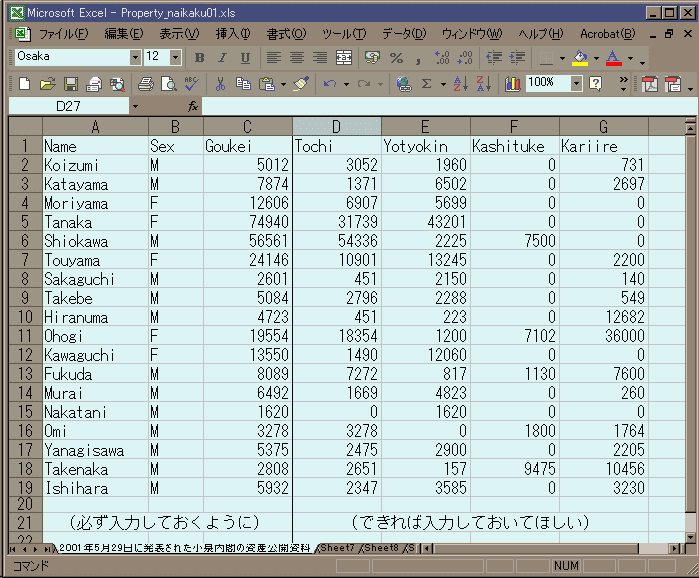Expand the borders dropdown arrow
This screenshot has height=578, width=699.
coord(562,58)
